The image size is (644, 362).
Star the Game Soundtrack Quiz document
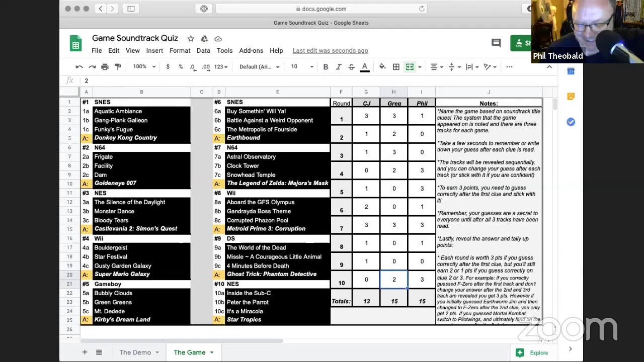point(191,39)
